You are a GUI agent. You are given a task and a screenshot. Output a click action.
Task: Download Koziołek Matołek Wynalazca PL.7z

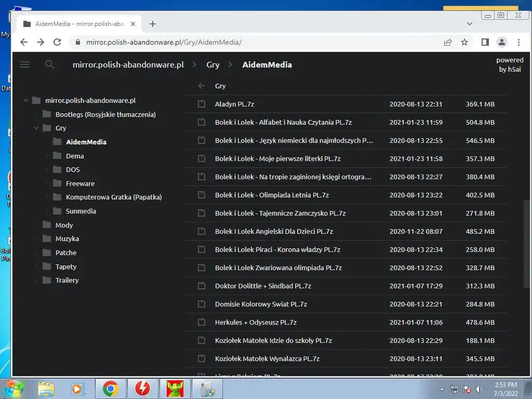coord(267,358)
